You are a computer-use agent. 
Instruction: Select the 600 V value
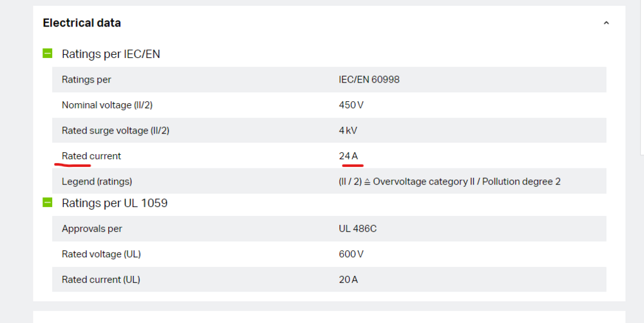(351, 254)
